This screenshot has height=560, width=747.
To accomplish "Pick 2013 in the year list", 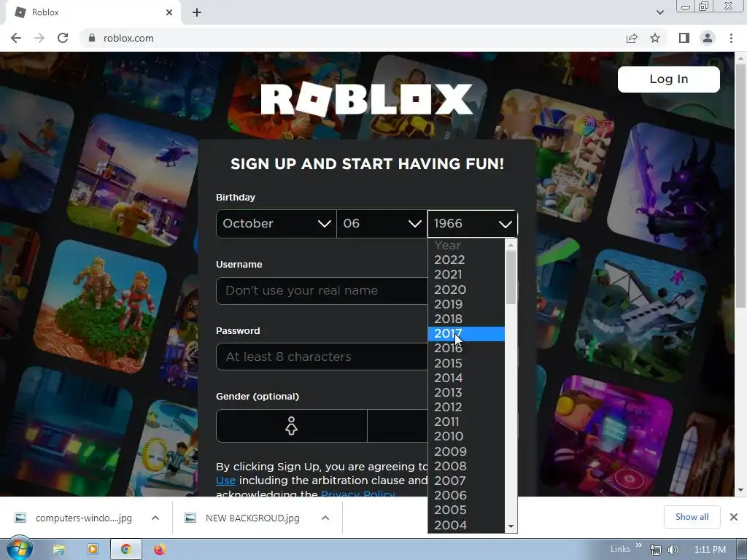I will tap(466, 393).
